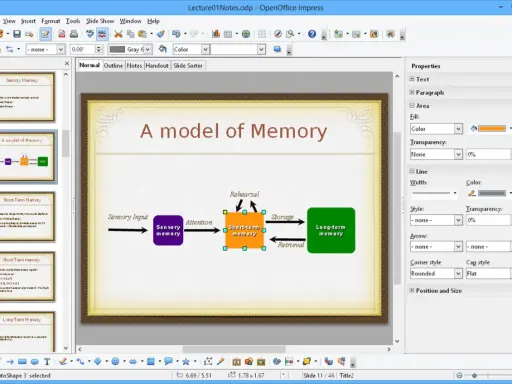Expand the Text section in Properties
Image resolution: width=512 pixels, height=384 pixels.
click(412, 79)
